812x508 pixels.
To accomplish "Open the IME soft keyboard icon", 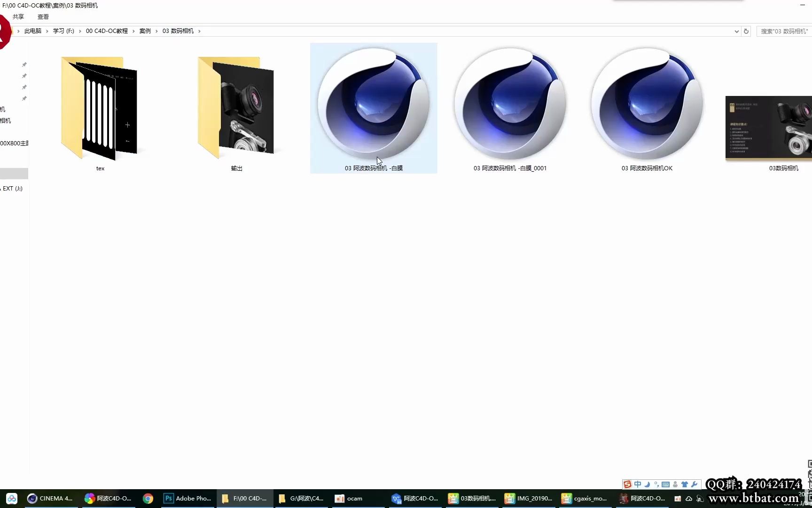I will click(x=665, y=484).
